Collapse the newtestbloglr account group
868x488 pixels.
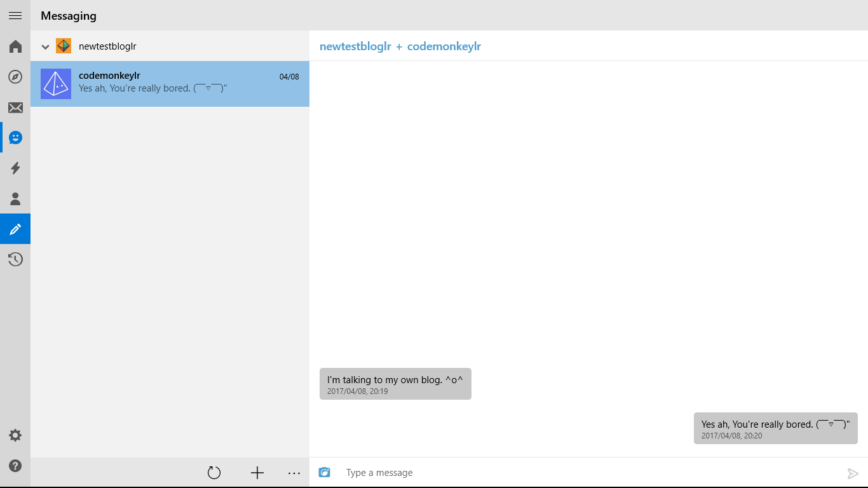coord(45,46)
